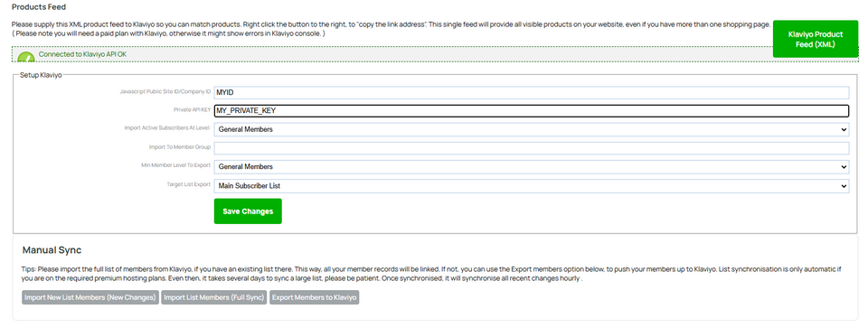Click Import New List Members (New Changes)
This screenshot has width=868, height=328.
pyautogui.click(x=90, y=297)
